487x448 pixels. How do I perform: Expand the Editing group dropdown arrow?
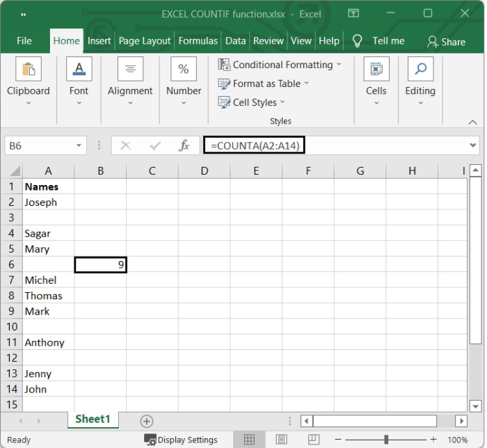pyautogui.click(x=420, y=103)
